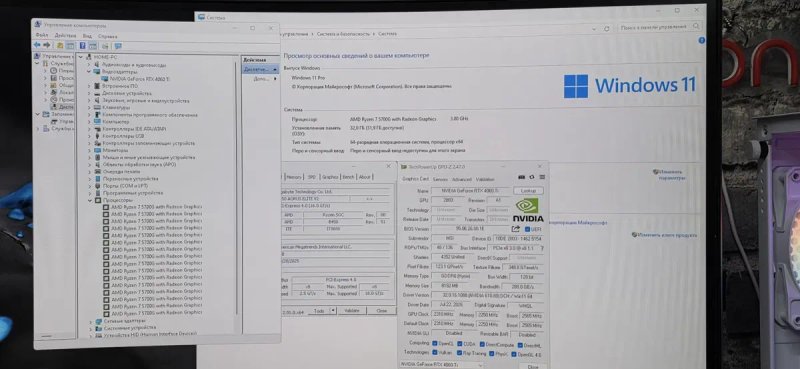Viewport: 800px width, 369px height.
Task: Toggle the Ray Tracing checkbox
Action: pyautogui.click(x=460, y=353)
